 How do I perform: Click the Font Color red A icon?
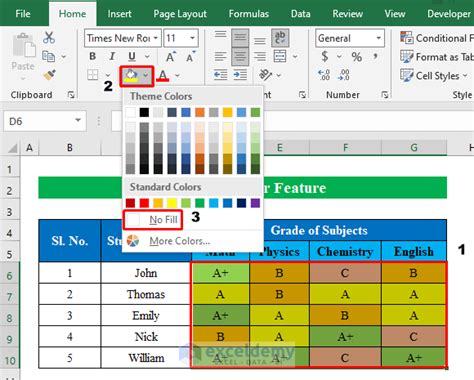pyautogui.click(x=163, y=75)
